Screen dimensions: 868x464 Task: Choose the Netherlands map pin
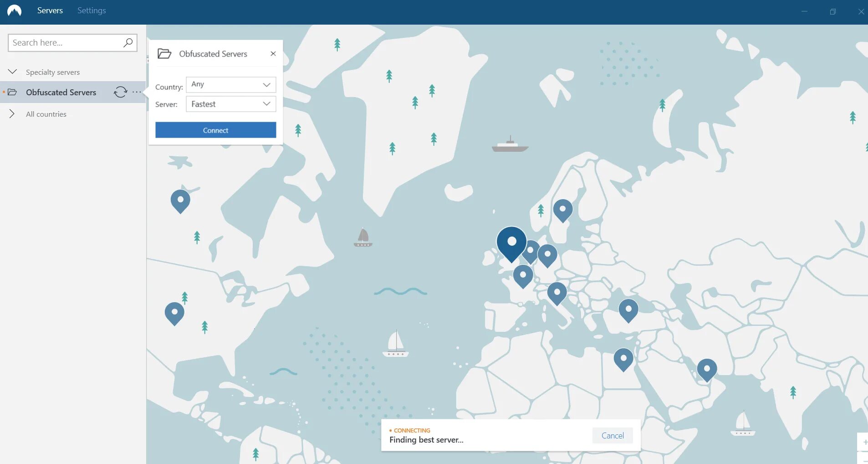tap(531, 251)
